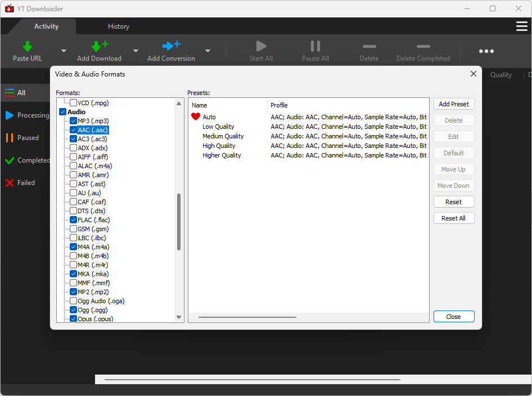
Task: Click the Default preset button
Action: point(454,153)
